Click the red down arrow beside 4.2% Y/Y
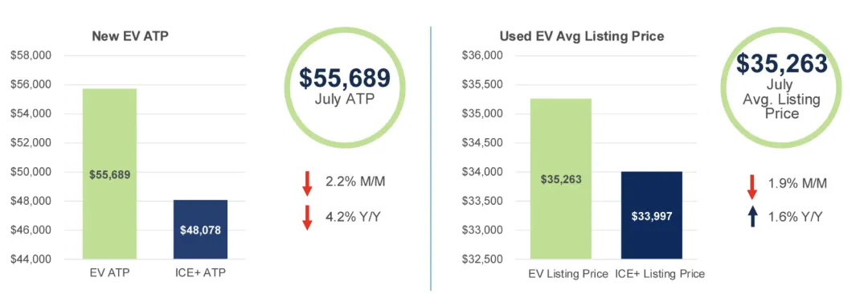 pyautogui.click(x=307, y=217)
